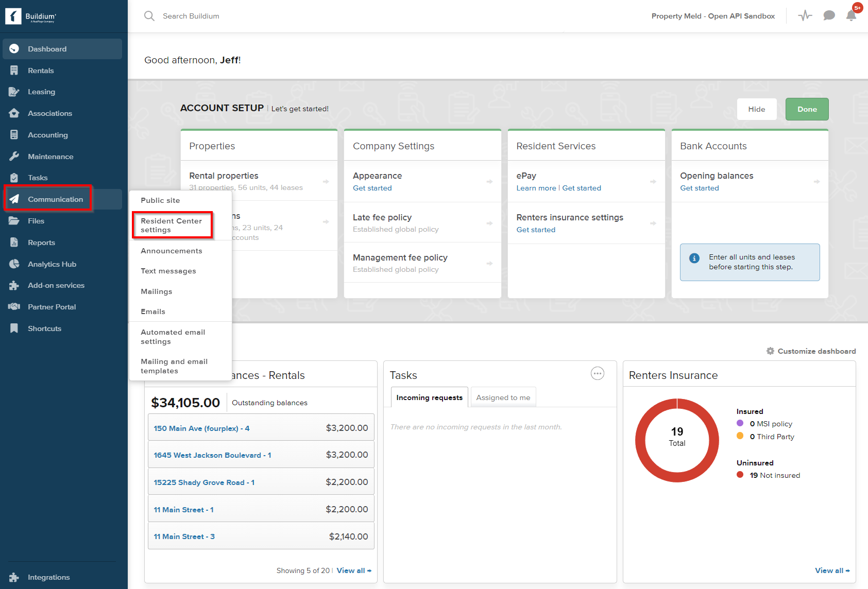The image size is (868, 589).
Task: Hide the account setup panel
Action: 756,109
